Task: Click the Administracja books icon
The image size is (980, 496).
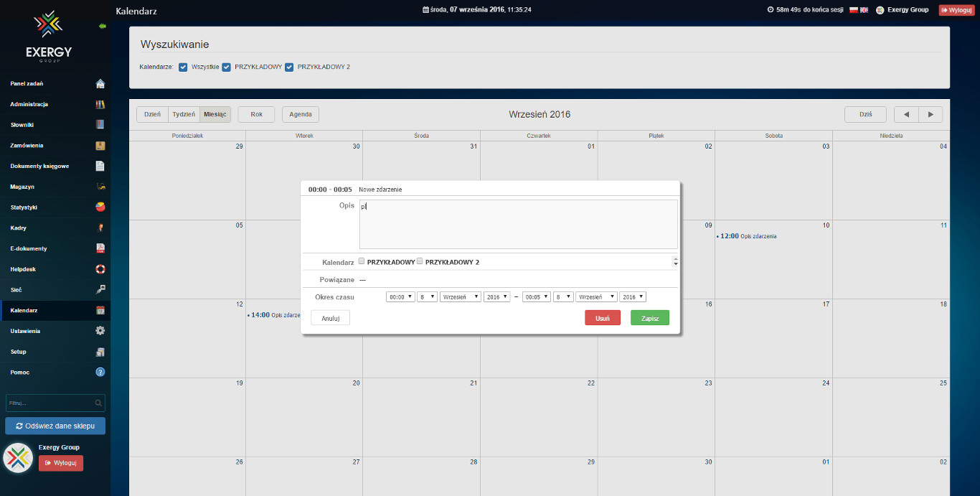Action: click(100, 104)
